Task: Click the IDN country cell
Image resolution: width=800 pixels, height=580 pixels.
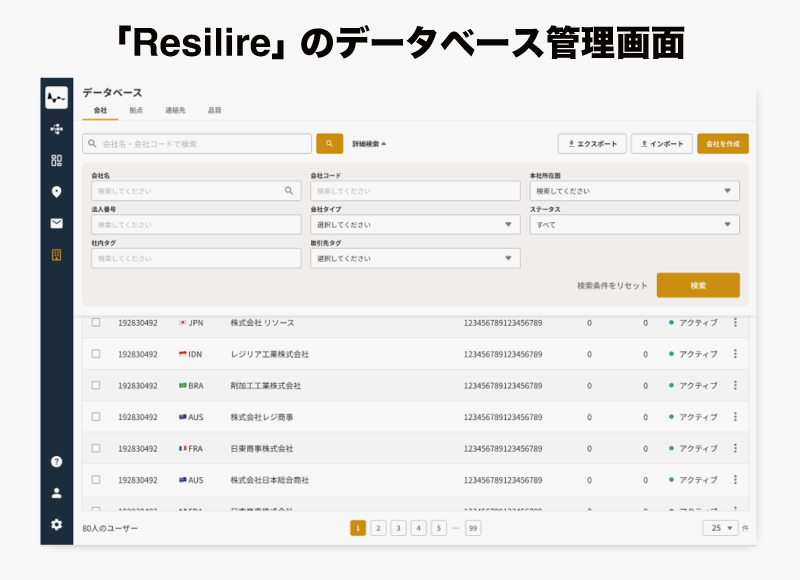Action: (190, 354)
